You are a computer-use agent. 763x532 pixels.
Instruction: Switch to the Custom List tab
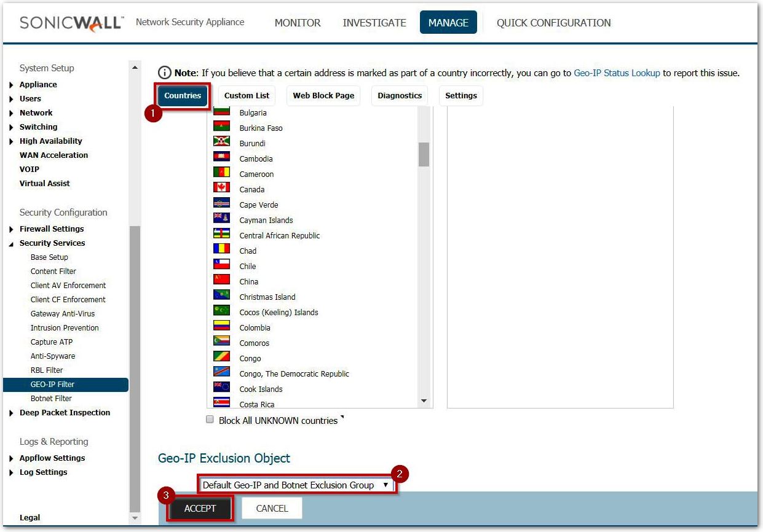(x=247, y=96)
